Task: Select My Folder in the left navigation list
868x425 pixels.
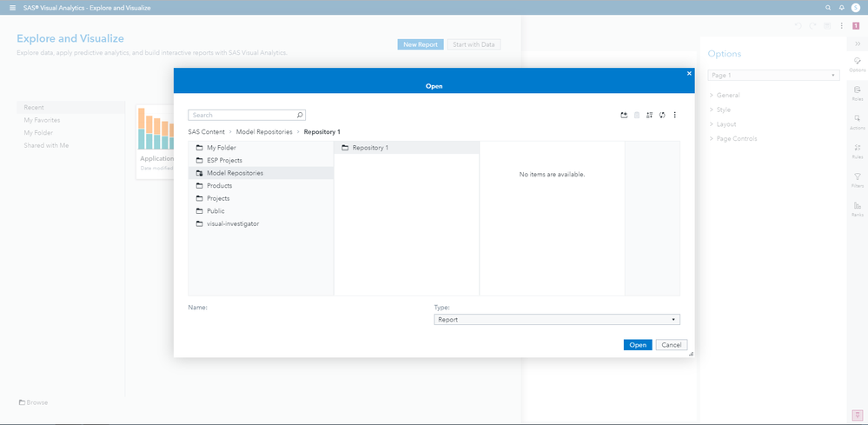Action: pos(71,133)
